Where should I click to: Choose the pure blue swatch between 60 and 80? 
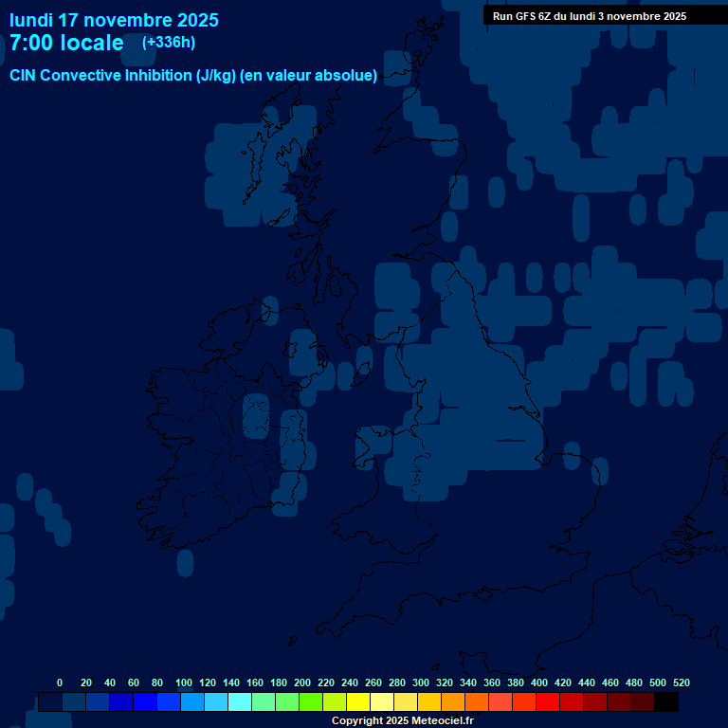point(145,702)
